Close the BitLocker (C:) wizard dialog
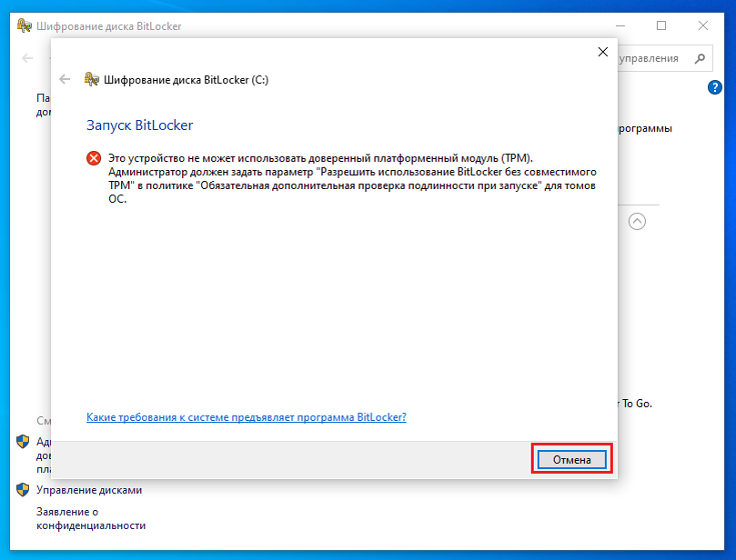Viewport: 736px width, 560px height. (602, 52)
